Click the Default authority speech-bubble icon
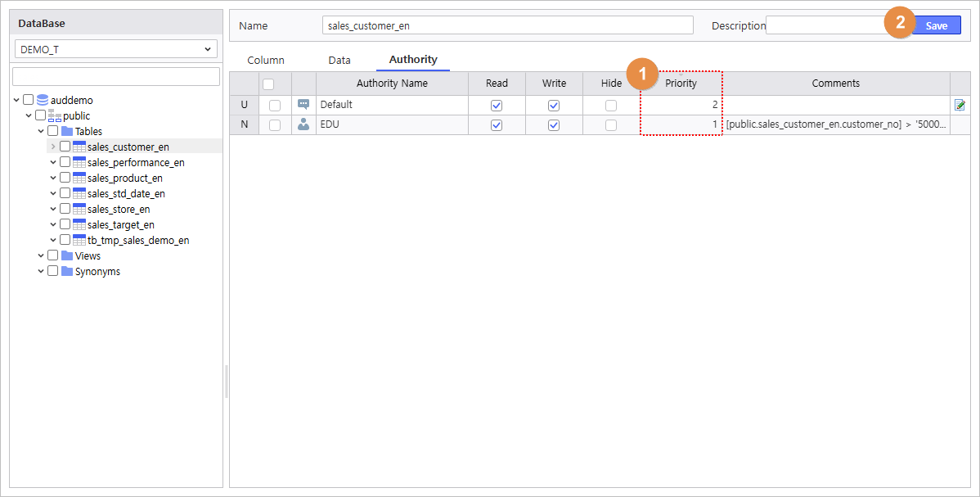 tap(303, 105)
